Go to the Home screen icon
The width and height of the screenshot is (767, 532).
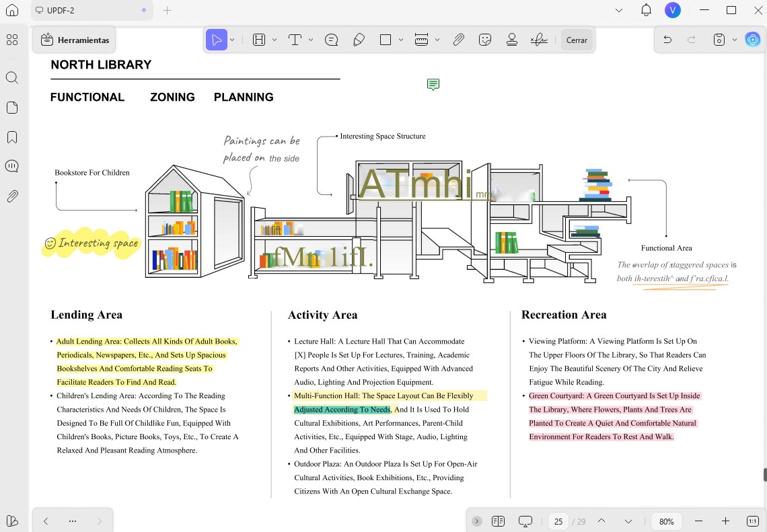[11, 10]
